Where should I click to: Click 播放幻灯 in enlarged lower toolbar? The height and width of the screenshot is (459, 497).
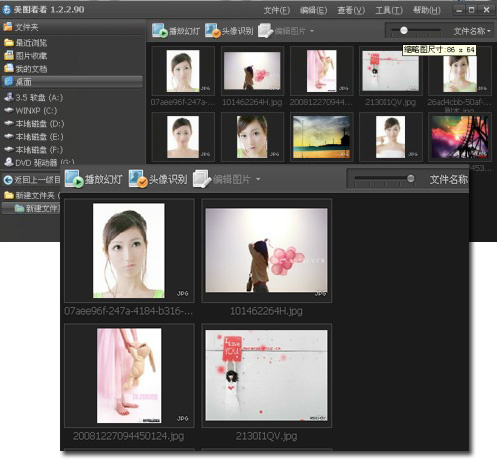pos(94,179)
